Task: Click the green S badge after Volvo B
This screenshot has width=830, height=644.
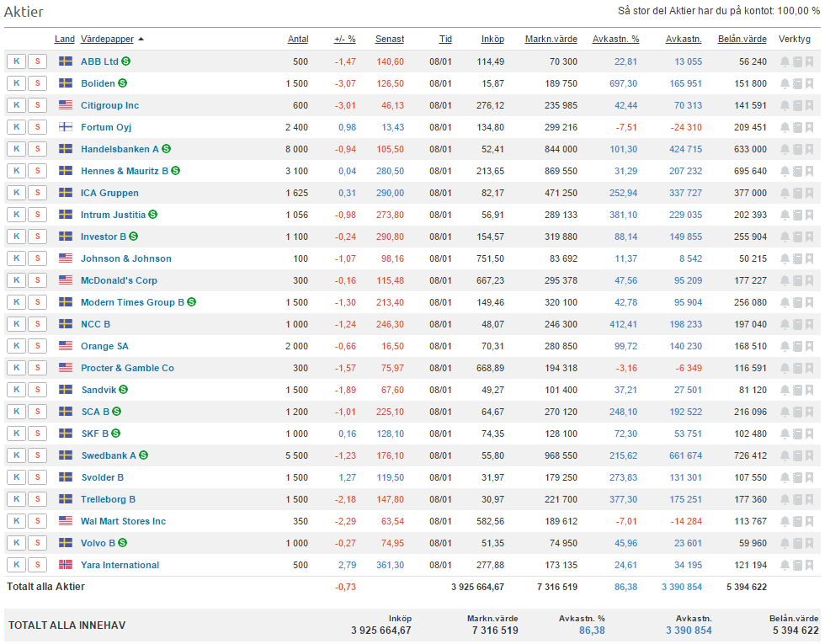Action: [123, 542]
